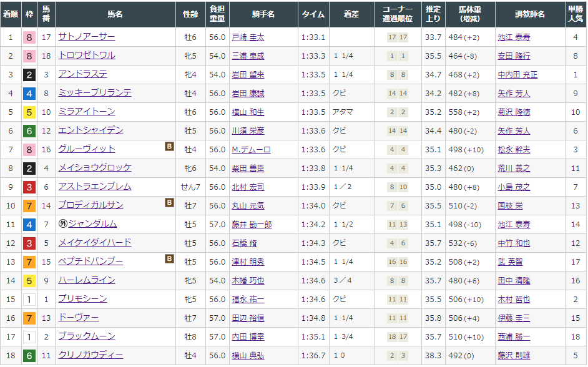588x367 pixels.
Task: Open trainer 池江 泰寿 in サトノアーサー row
Action: tap(514, 37)
